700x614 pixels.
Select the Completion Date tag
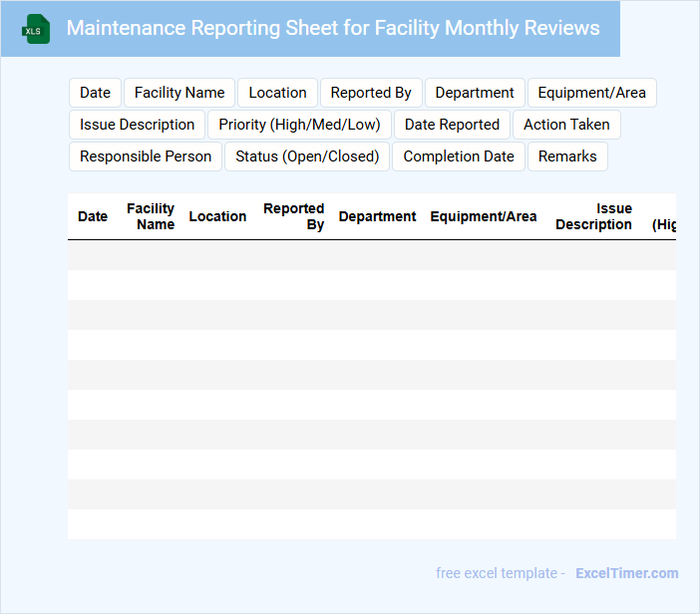click(459, 156)
